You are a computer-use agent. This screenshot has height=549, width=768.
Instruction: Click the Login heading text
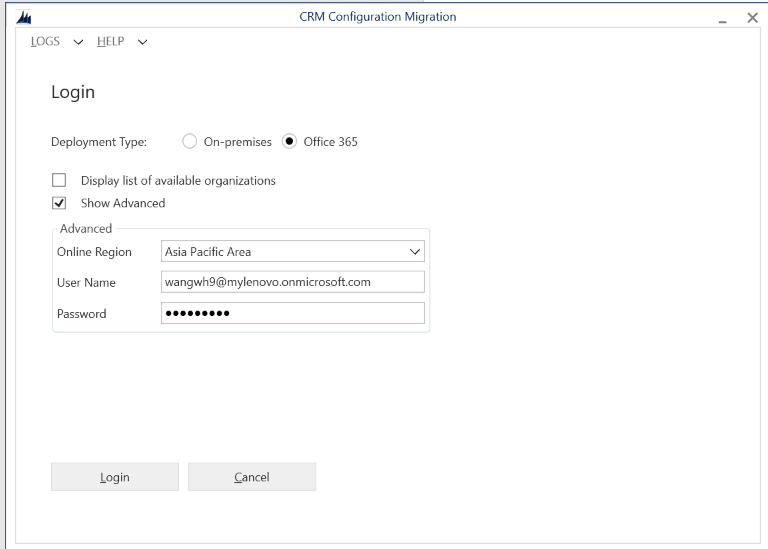click(73, 92)
